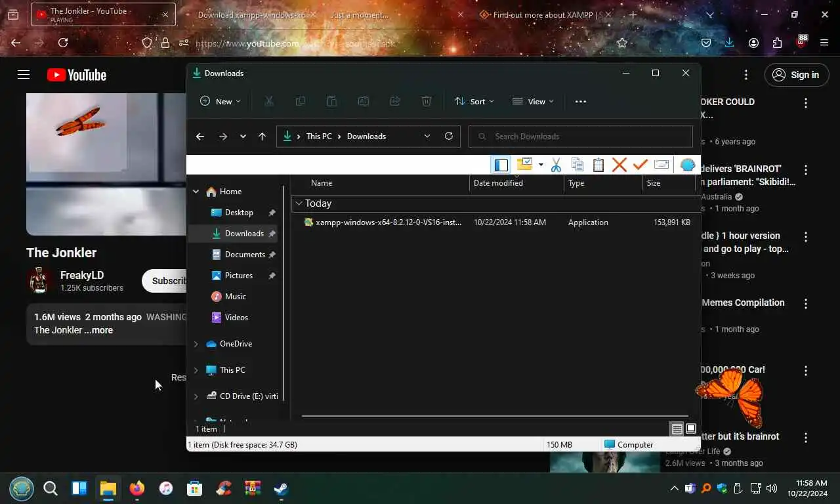The height and width of the screenshot is (504, 840).
Task: Click the red X Delete icon
Action: coord(619,165)
